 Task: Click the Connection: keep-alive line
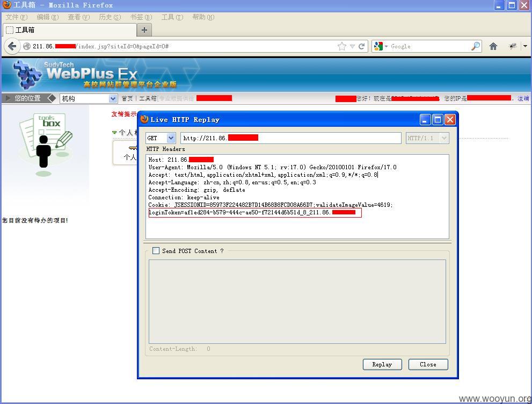184,197
